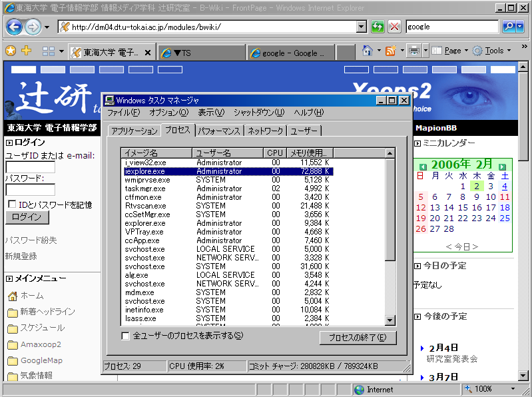Open search provider options dropdown
The image size is (532, 397).
(x=520, y=27)
